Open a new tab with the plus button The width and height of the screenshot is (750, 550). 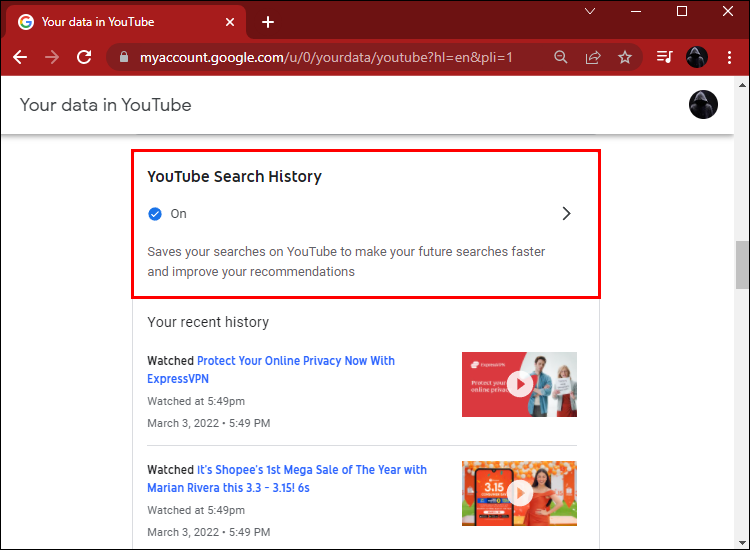(x=268, y=22)
